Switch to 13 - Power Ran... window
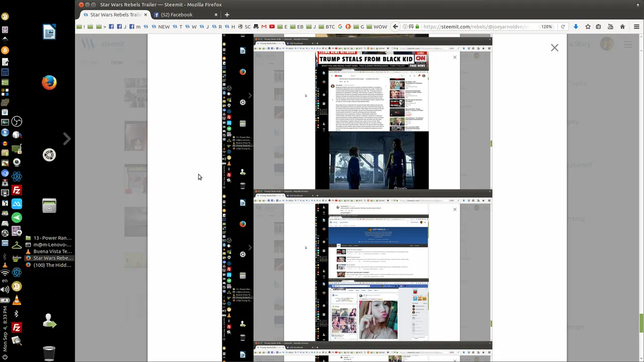 tap(48, 238)
